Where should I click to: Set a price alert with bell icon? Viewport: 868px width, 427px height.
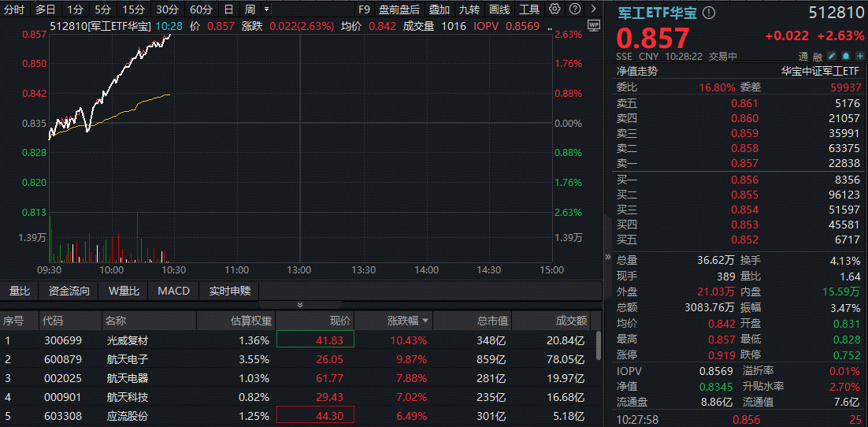(x=846, y=56)
